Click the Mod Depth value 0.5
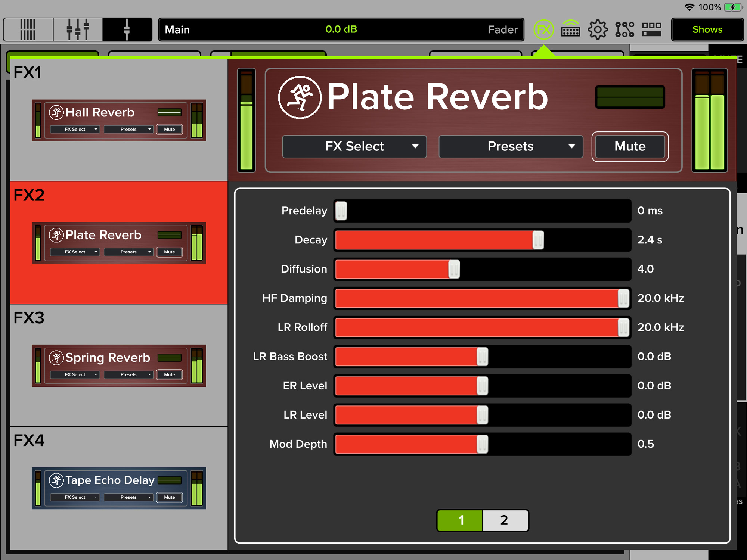The height and width of the screenshot is (560, 747). click(x=645, y=444)
